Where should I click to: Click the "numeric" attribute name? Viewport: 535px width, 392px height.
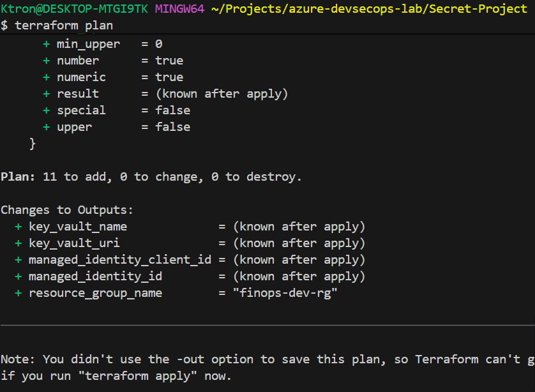[81, 77]
